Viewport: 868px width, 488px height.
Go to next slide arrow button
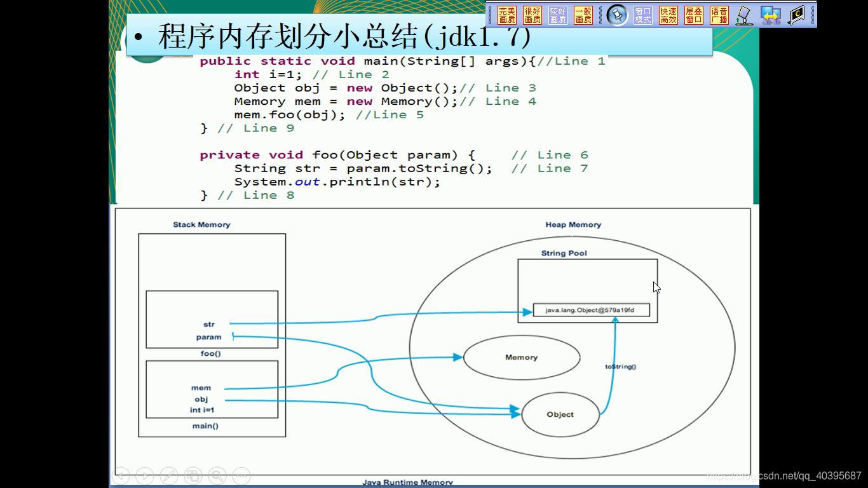click(145, 475)
